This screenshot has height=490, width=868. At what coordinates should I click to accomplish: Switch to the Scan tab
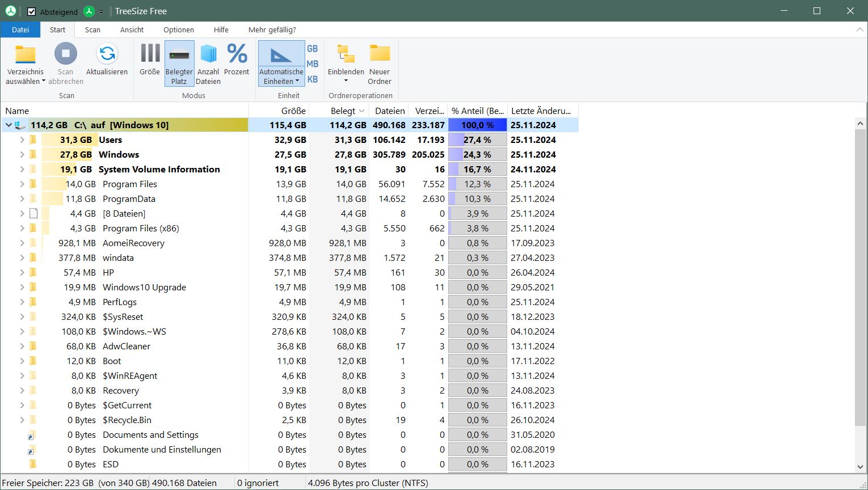(x=92, y=29)
